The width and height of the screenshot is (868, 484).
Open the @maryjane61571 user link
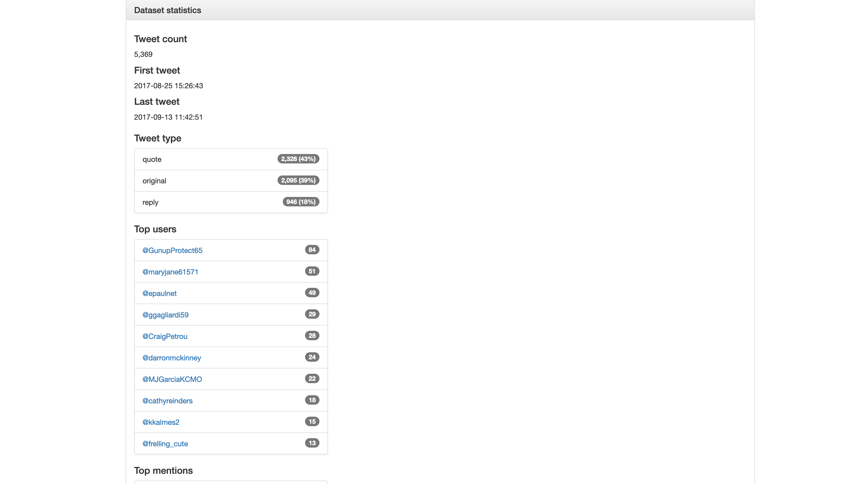(170, 272)
